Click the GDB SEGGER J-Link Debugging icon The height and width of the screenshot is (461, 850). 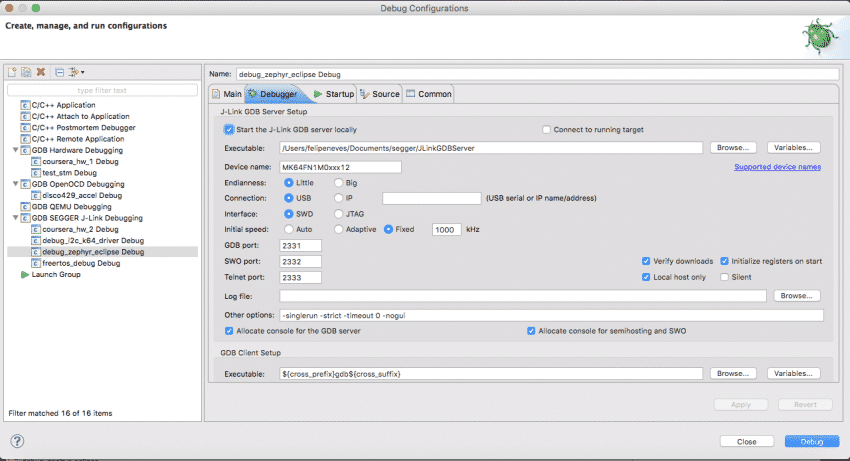[x=25, y=218]
